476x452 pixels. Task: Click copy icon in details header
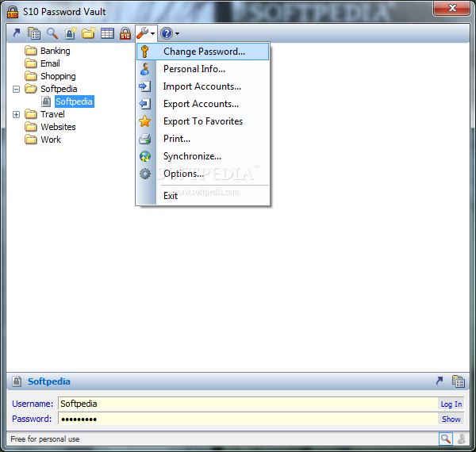(x=459, y=381)
